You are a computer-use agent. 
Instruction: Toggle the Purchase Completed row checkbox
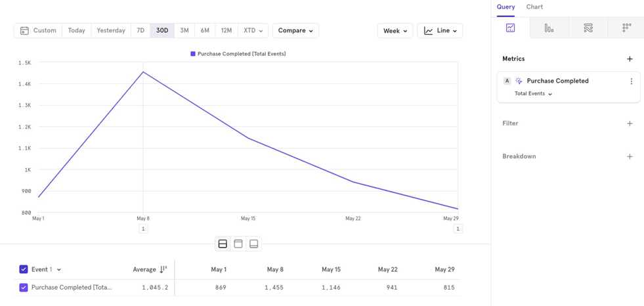point(24,288)
